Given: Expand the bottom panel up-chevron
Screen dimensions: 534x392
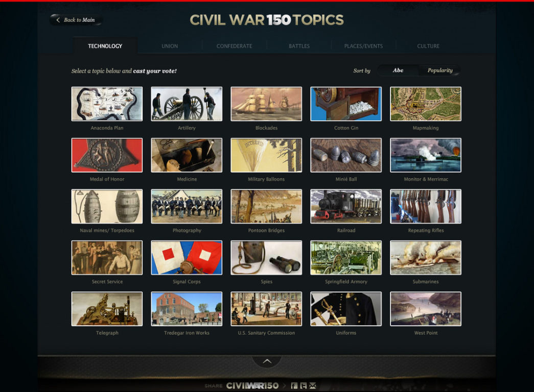Looking at the screenshot, I should point(267,361).
